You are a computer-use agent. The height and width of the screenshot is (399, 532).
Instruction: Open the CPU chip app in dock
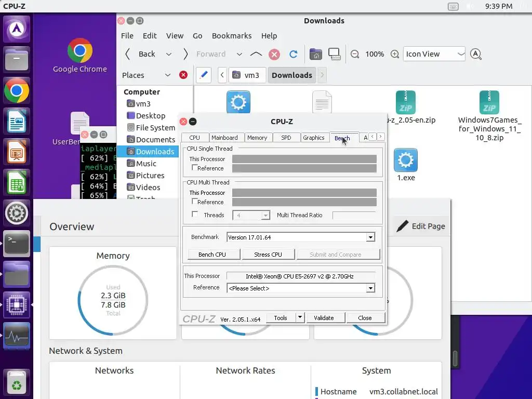tap(16, 304)
